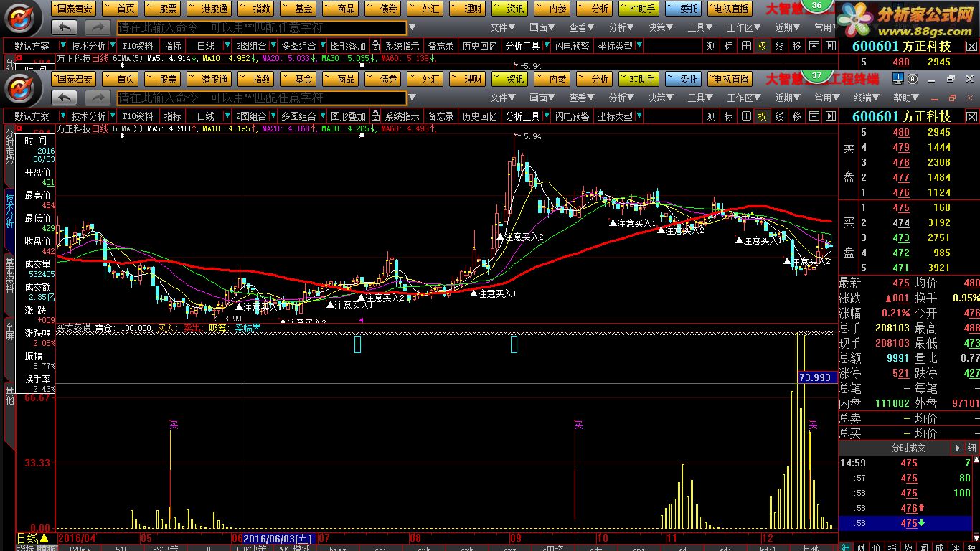Toggle the 细 detail button beside 分时成交
Screen dimensions: 980x551
tap(972, 448)
